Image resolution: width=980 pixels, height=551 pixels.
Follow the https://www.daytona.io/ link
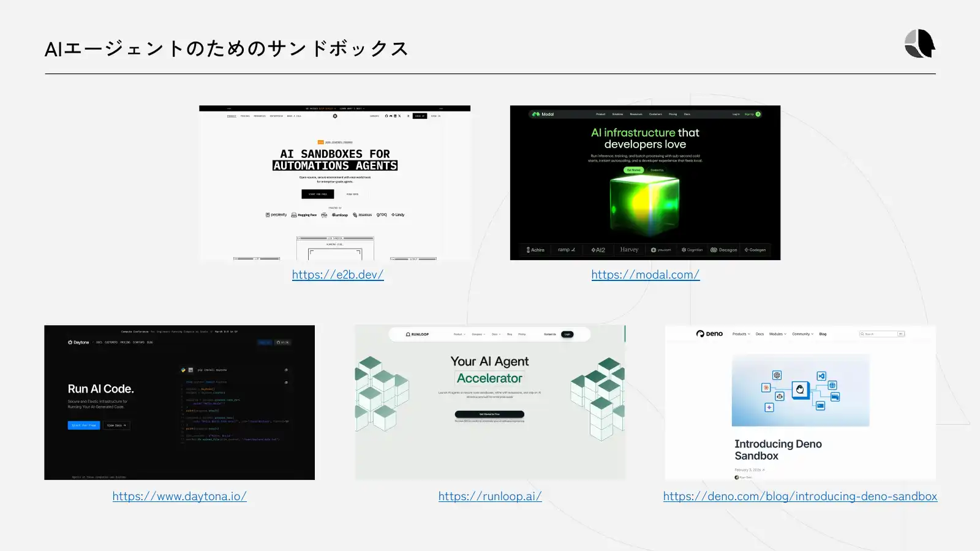[x=179, y=497]
